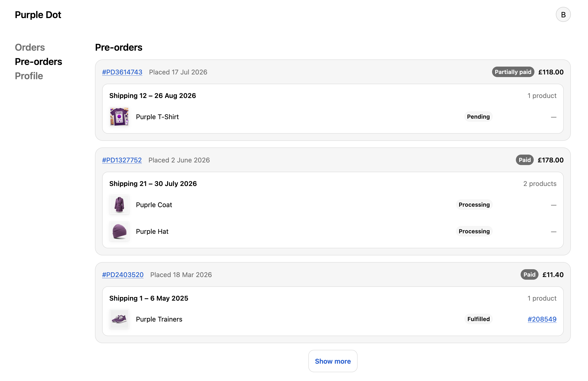
Task: Click "Shipping 12 – 26 Aug 2026" heading
Action: coord(153,96)
